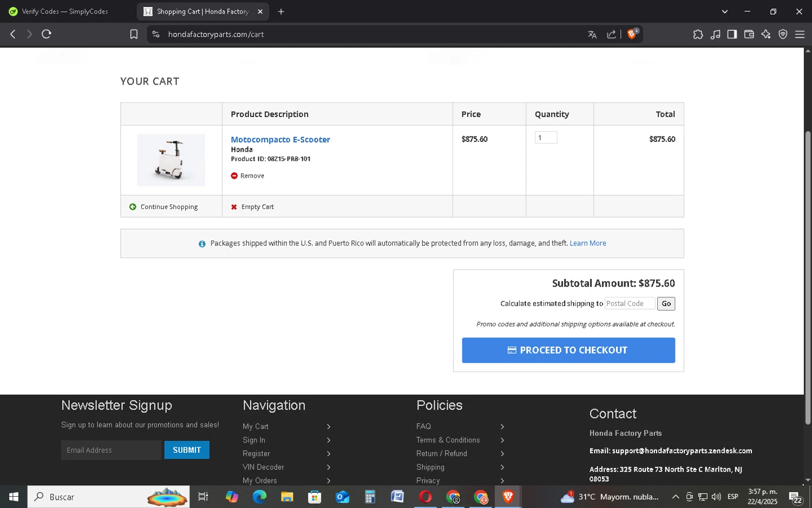
Task: Click the Postal Code input field
Action: pyautogui.click(x=630, y=303)
